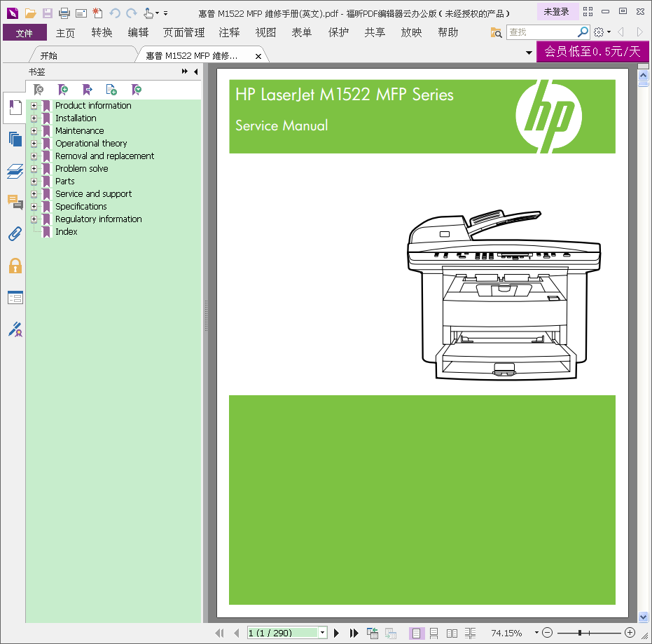Screen dimensions: 652x644
Task: Close the 惠普 M1522 MFP document tab
Action: point(258,56)
